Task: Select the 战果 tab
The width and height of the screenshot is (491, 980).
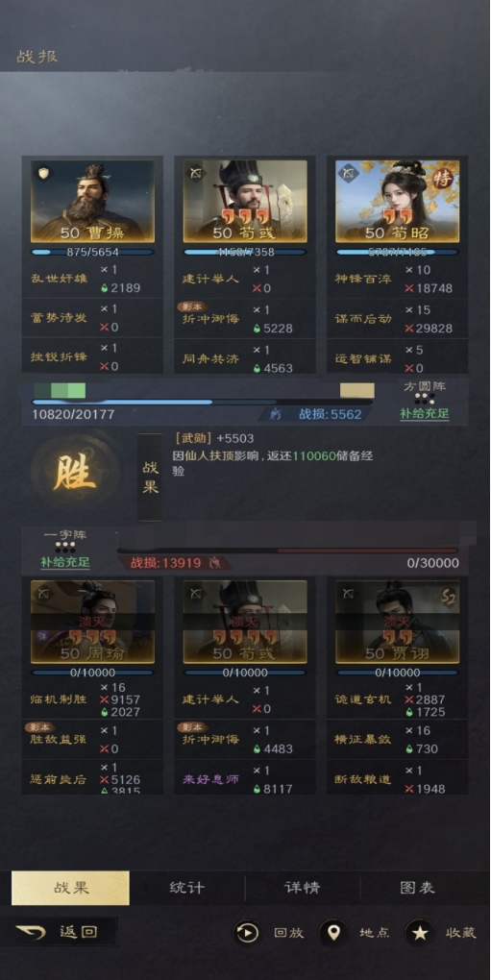Action: pyautogui.click(x=70, y=888)
